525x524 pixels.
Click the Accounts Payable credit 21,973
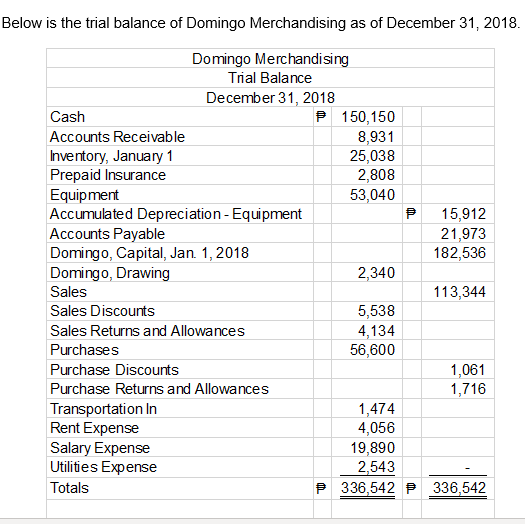463,234
